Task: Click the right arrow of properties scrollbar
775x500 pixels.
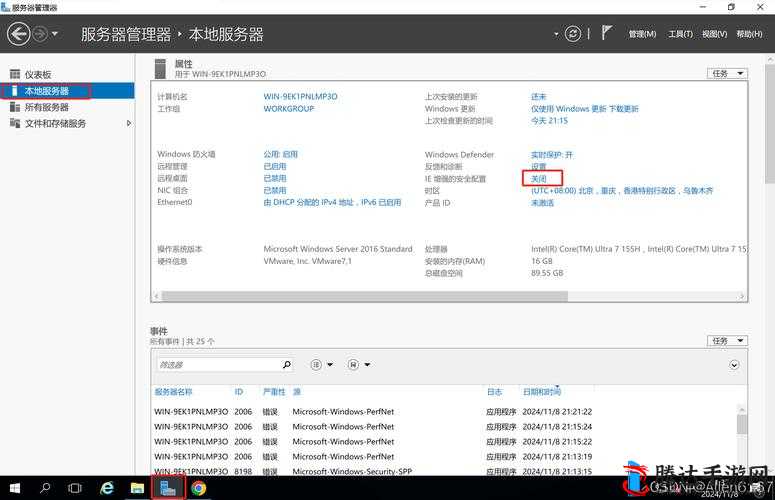Action: pos(742,296)
